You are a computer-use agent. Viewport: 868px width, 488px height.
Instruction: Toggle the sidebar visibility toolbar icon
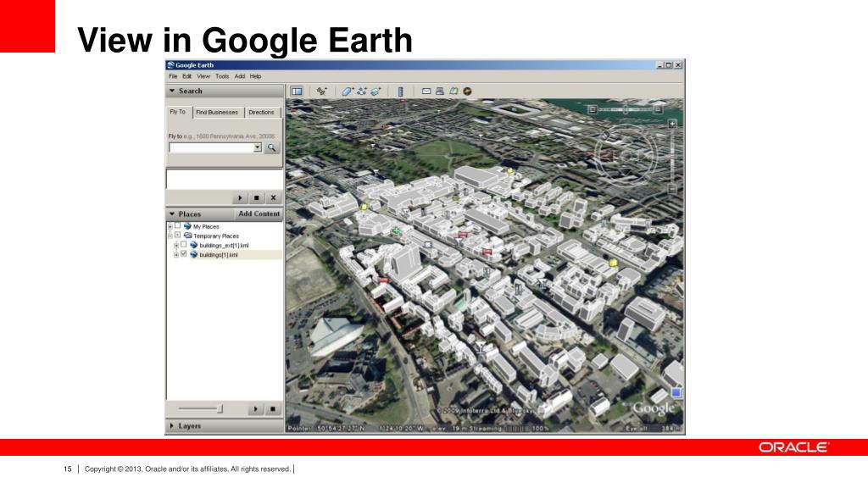point(297,91)
